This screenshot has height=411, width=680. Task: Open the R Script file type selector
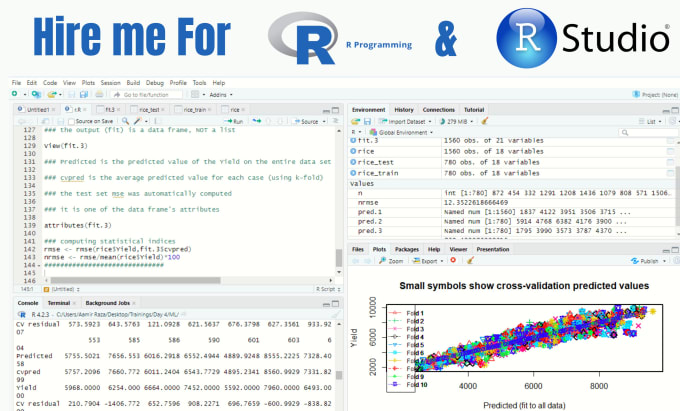click(328, 289)
